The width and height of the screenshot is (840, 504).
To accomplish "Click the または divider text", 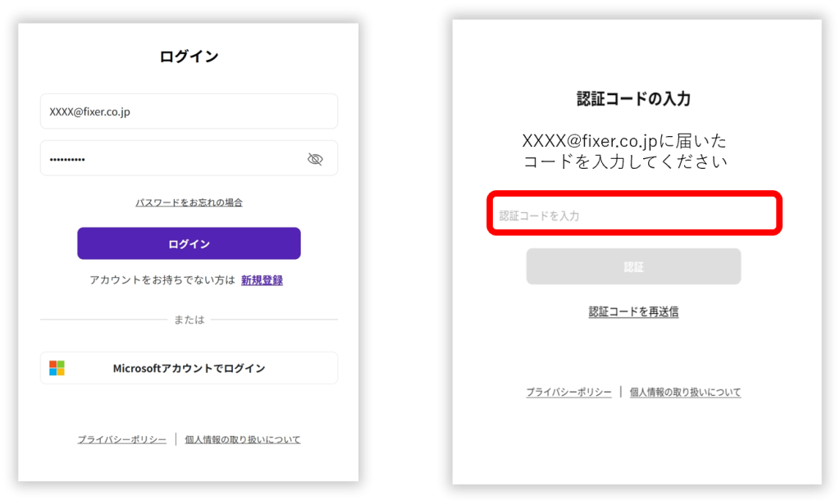I will pos(189,320).
